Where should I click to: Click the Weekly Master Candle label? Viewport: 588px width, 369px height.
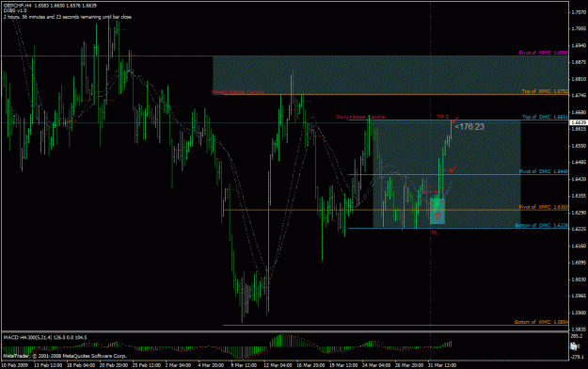(238, 91)
